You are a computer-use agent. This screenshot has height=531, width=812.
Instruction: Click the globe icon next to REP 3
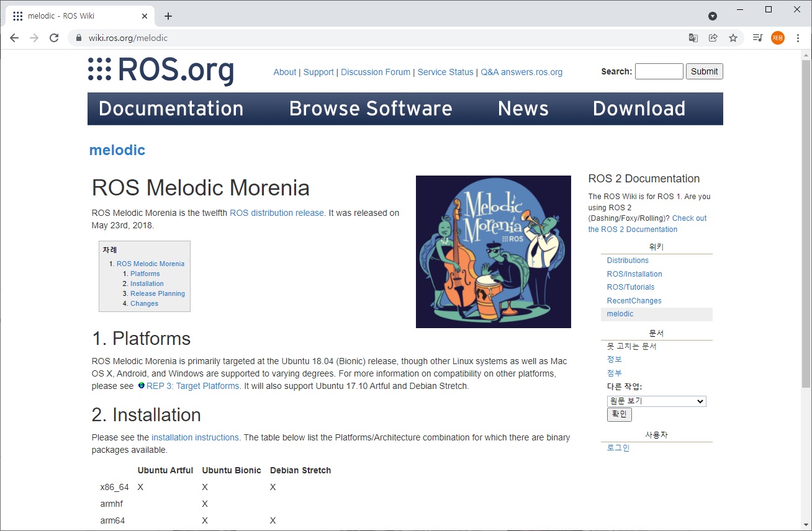pos(142,386)
